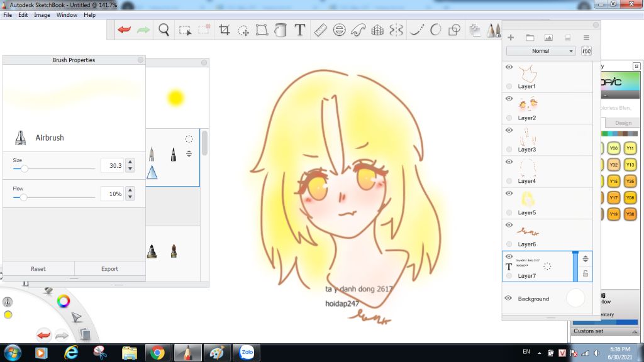Enable Steady Stroke tool
The image size is (644, 362).
point(417,30)
